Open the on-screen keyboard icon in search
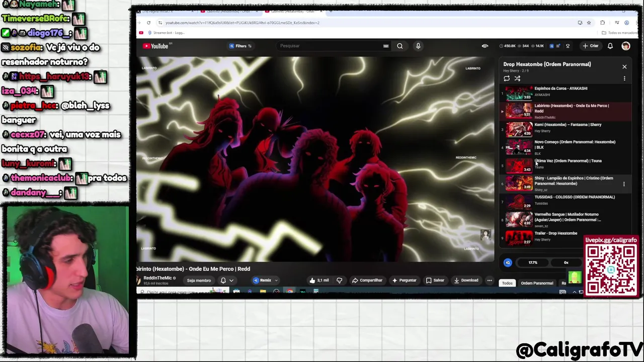Image resolution: width=644 pixels, height=362 pixels. [x=386, y=46]
